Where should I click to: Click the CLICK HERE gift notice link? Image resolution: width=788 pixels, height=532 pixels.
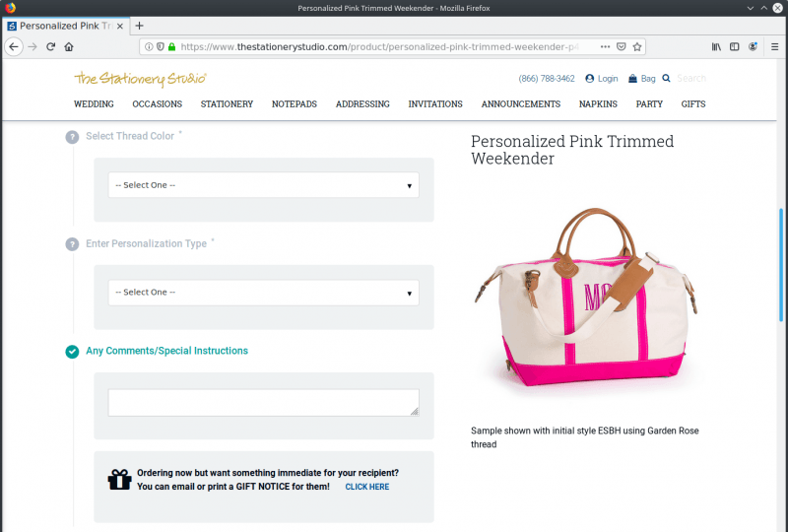[367, 487]
